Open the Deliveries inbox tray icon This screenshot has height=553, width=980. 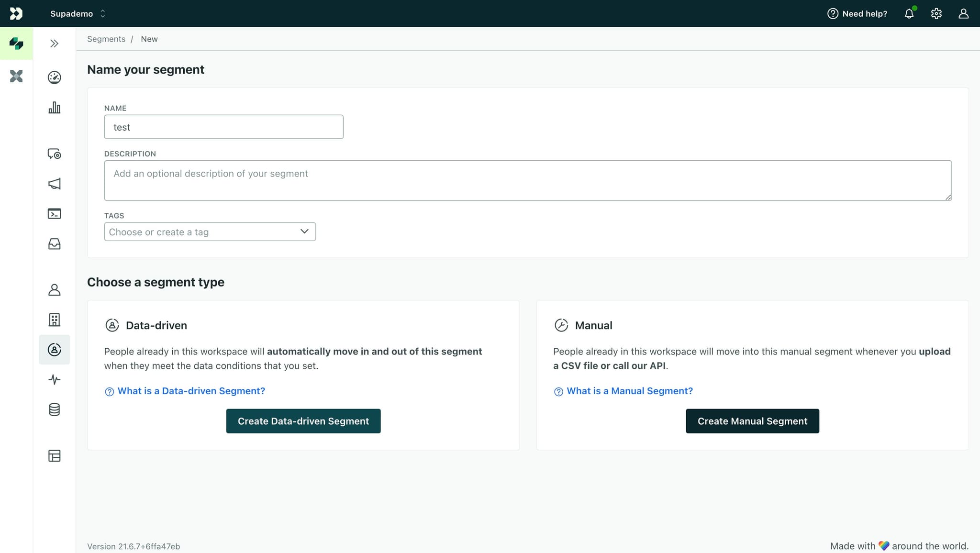54,244
